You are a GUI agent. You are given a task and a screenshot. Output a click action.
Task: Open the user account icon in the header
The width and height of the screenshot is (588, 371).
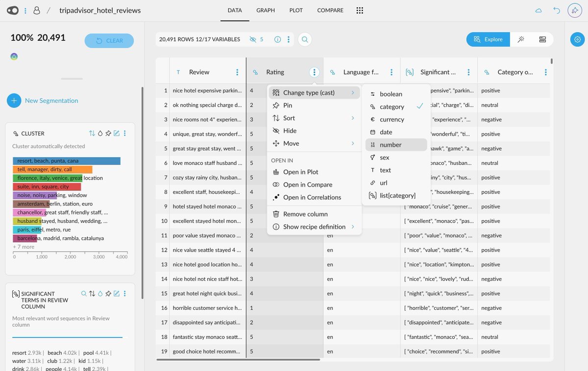37,10
